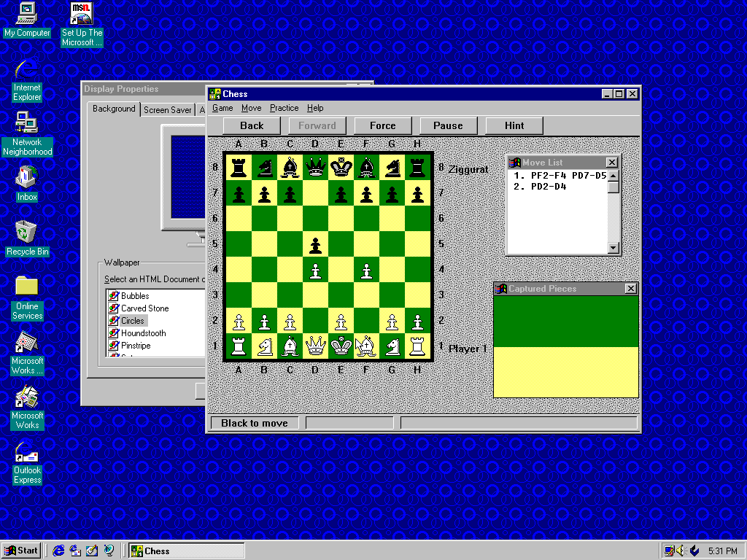Click the black rook on A8
This screenshot has width=747, height=560.
tap(239, 168)
